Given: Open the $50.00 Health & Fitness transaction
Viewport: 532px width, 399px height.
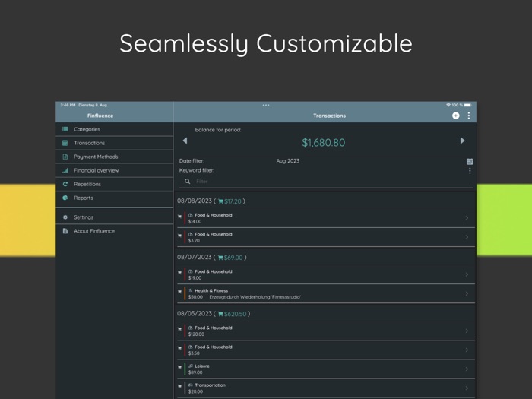Looking at the screenshot, I should click(x=326, y=293).
